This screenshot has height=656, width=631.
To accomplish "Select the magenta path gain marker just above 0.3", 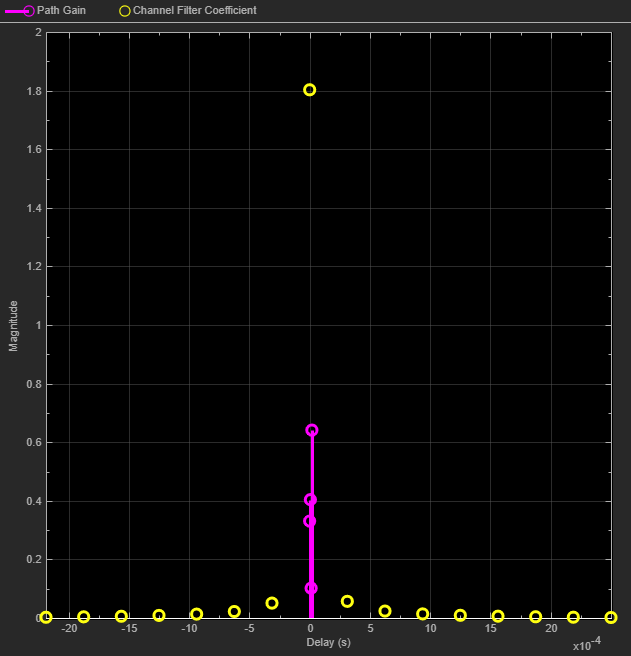I will (x=310, y=521).
